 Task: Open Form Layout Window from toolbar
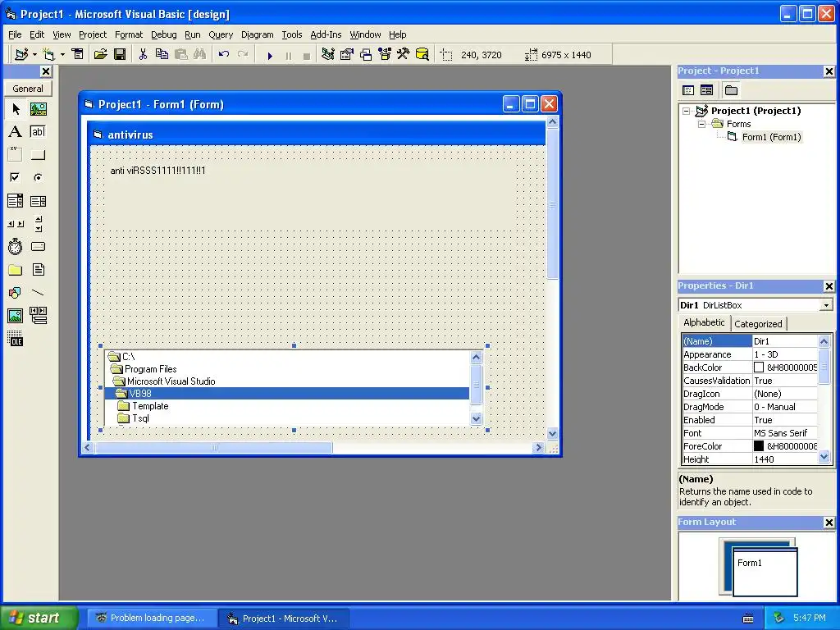coord(366,55)
